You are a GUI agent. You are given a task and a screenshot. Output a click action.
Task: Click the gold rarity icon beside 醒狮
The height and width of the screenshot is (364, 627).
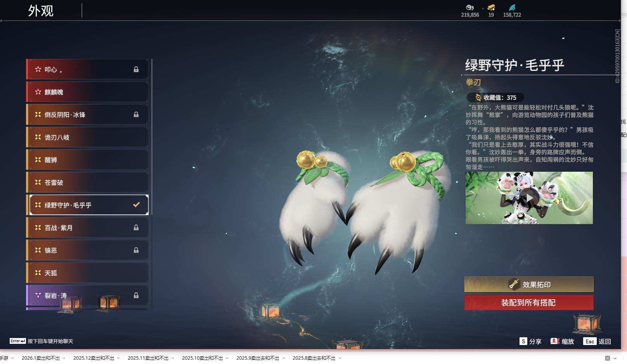[38, 159]
